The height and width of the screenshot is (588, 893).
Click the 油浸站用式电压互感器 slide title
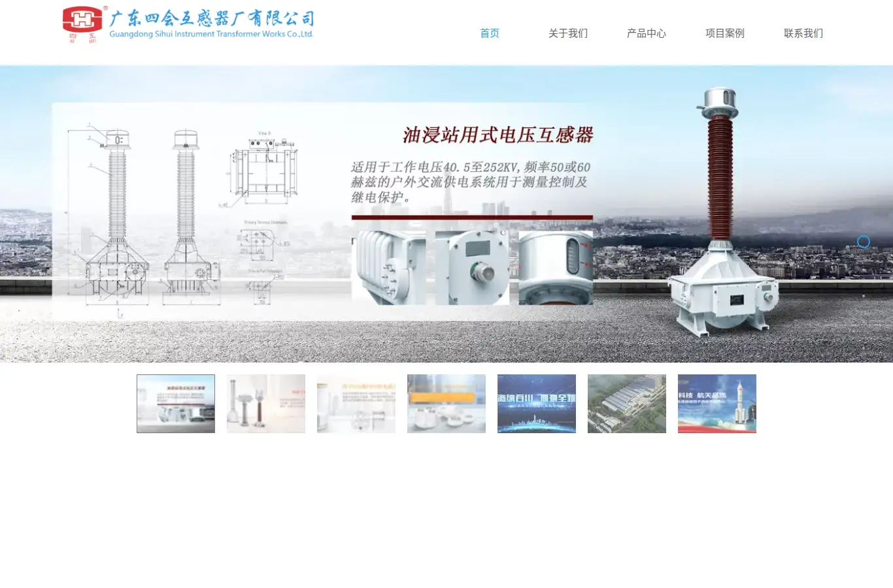498,135
